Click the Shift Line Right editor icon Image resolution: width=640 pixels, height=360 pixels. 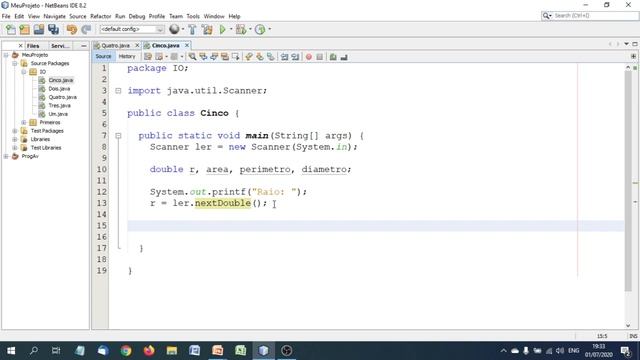pyautogui.click(x=295, y=57)
